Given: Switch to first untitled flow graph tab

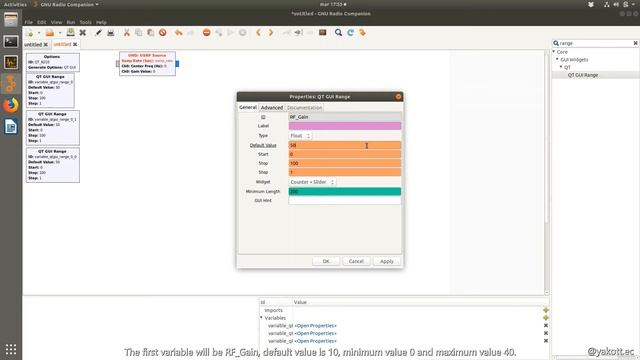Looking at the screenshot, I should (x=33, y=44).
